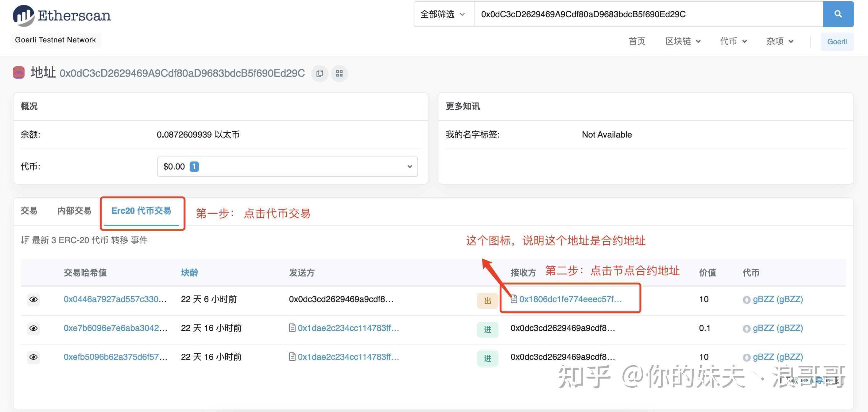Click the Goerli Testnet Network label
The width and height of the screenshot is (868, 412).
[56, 40]
